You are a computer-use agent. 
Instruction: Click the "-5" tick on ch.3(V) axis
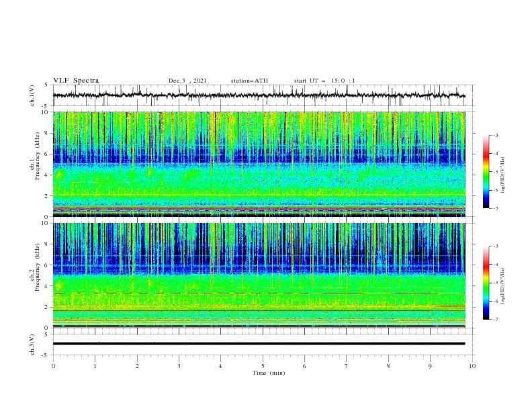click(46, 355)
